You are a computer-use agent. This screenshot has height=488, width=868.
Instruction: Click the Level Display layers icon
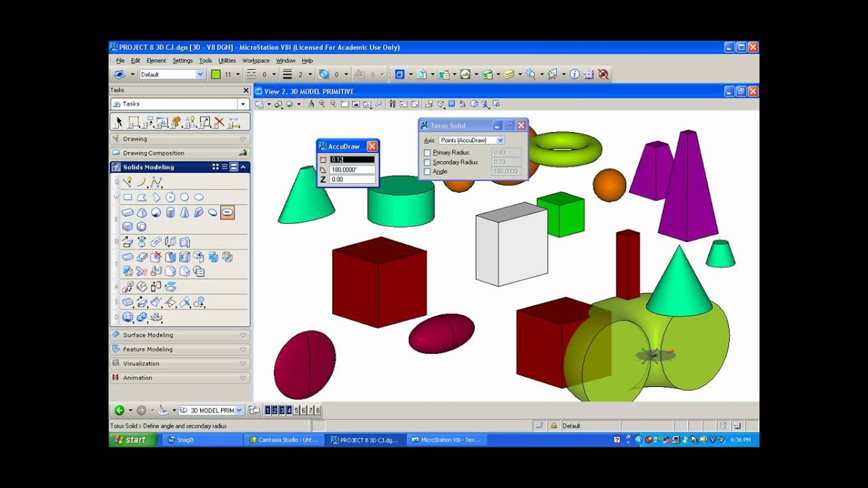(x=509, y=75)
